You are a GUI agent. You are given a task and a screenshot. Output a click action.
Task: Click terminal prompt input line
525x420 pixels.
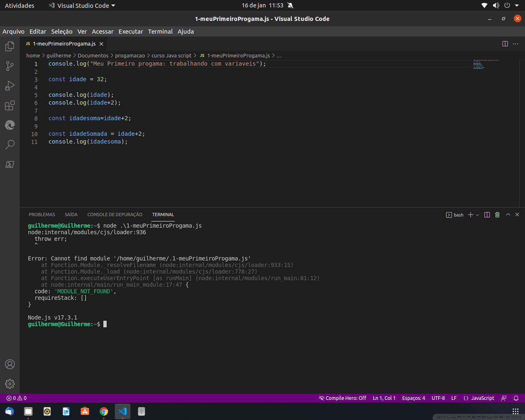click(x=105, y=324)
